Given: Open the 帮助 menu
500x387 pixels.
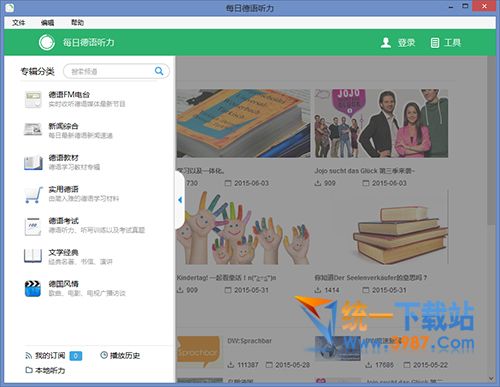Looking at the screenshot, I should point(77,23).
